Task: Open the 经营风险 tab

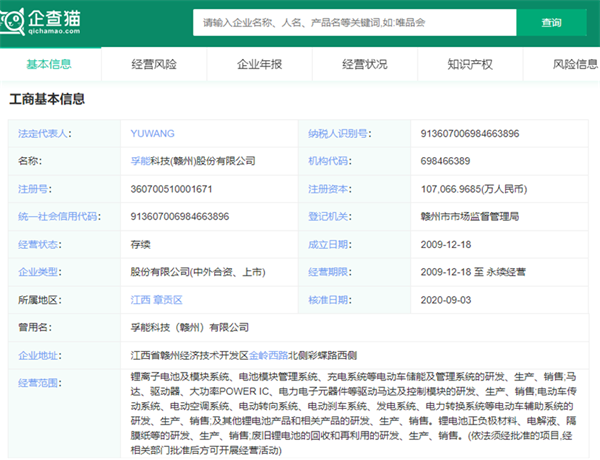Action: [x=153, y=64]
